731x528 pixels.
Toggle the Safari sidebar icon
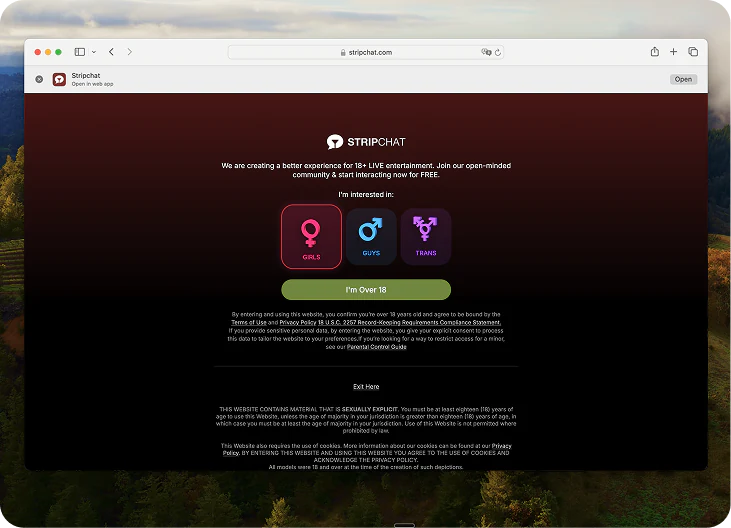(x=80, y=52)
